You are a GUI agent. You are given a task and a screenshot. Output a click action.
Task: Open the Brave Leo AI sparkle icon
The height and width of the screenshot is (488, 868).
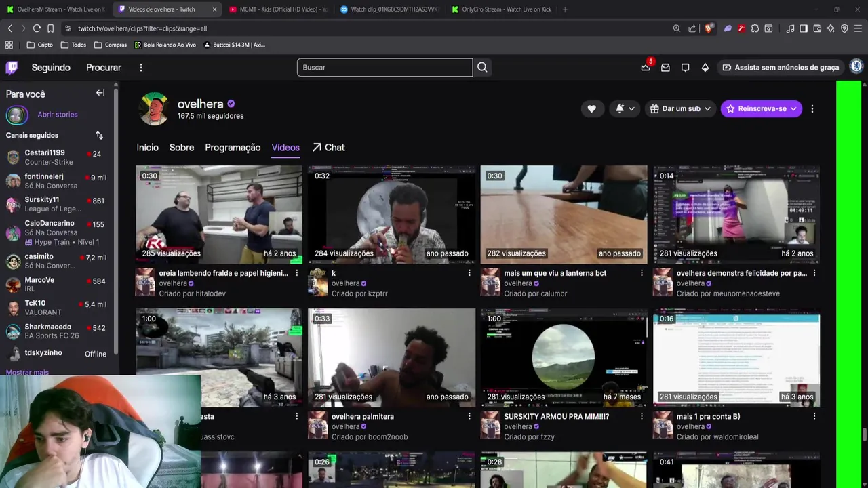pos(831,28)
